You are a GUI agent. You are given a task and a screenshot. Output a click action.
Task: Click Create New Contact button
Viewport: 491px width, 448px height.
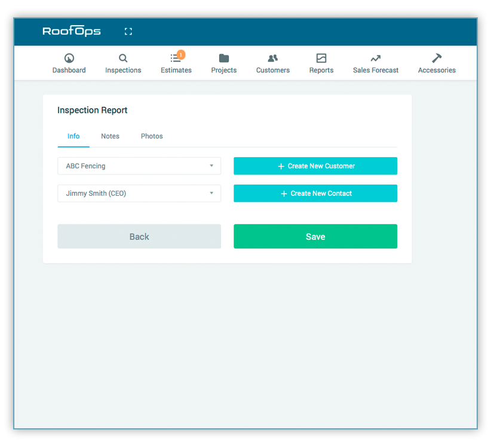pyautogui.click(x=315, y=193)
